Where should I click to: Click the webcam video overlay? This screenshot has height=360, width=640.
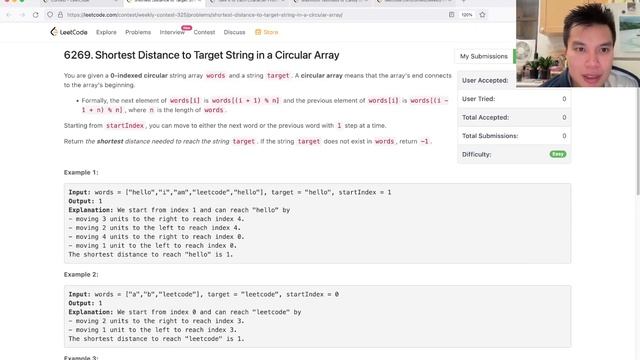(578, 43)
